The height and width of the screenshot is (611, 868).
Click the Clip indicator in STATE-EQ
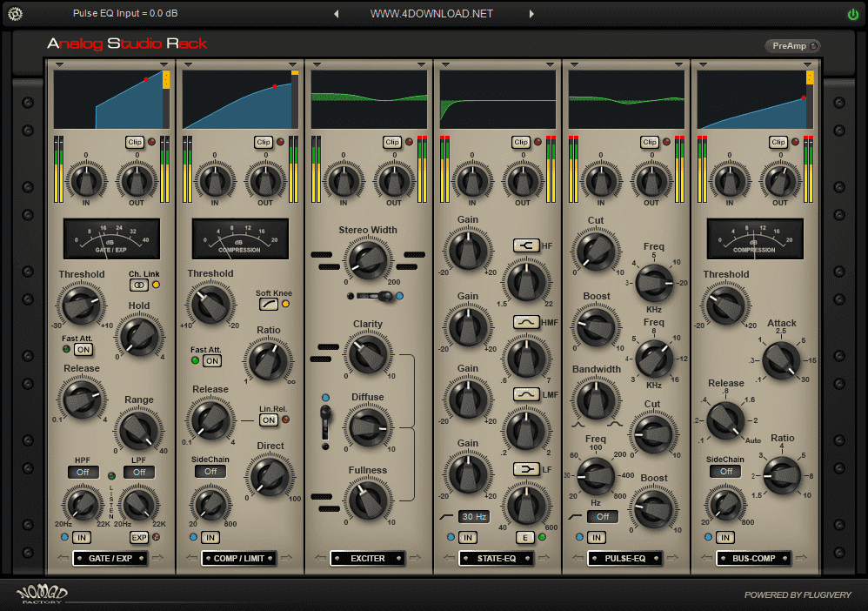pos(521,143)
